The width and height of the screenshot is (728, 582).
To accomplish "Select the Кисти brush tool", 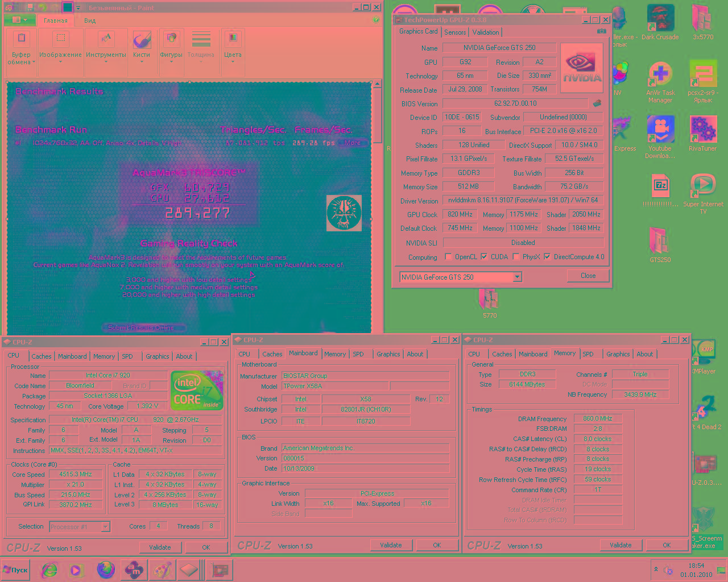I will 142,47.
